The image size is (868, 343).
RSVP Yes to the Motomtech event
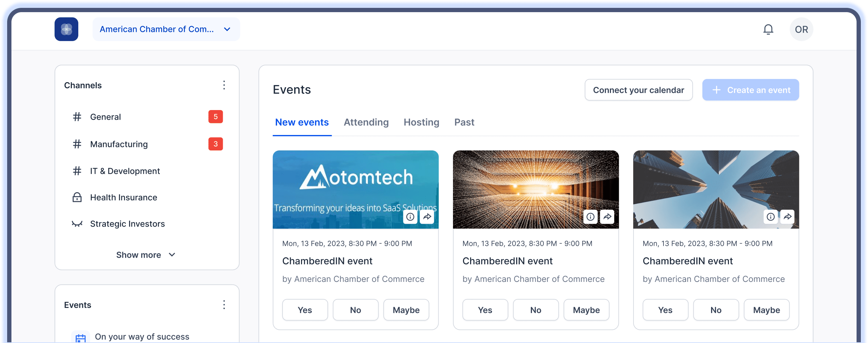point(305,310)
